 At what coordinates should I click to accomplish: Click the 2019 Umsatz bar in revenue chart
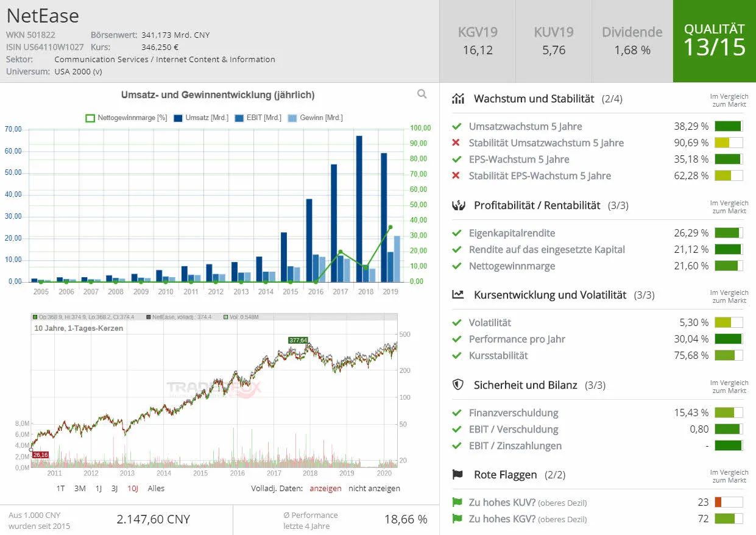pos(383,218)
